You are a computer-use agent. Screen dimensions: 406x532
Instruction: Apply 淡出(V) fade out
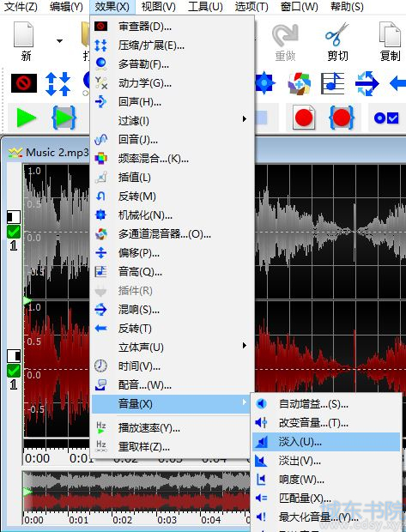(326, 461)
